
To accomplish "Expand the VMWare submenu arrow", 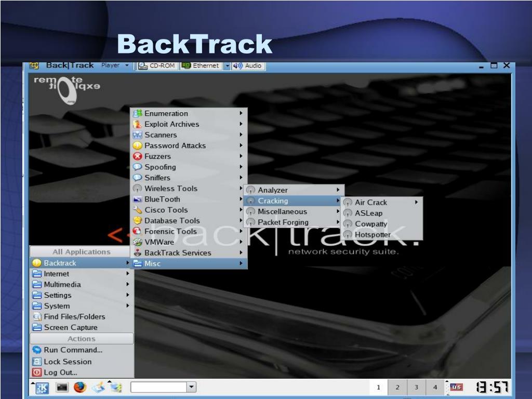I will (x=241, y=242).
